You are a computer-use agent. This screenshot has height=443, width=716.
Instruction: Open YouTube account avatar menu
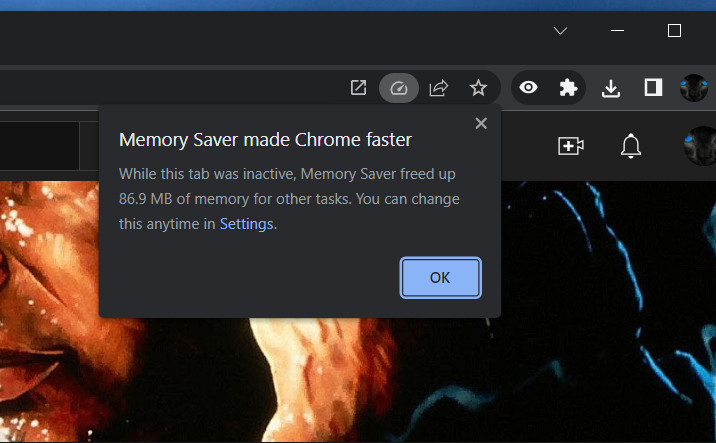(x=700, y=146)
